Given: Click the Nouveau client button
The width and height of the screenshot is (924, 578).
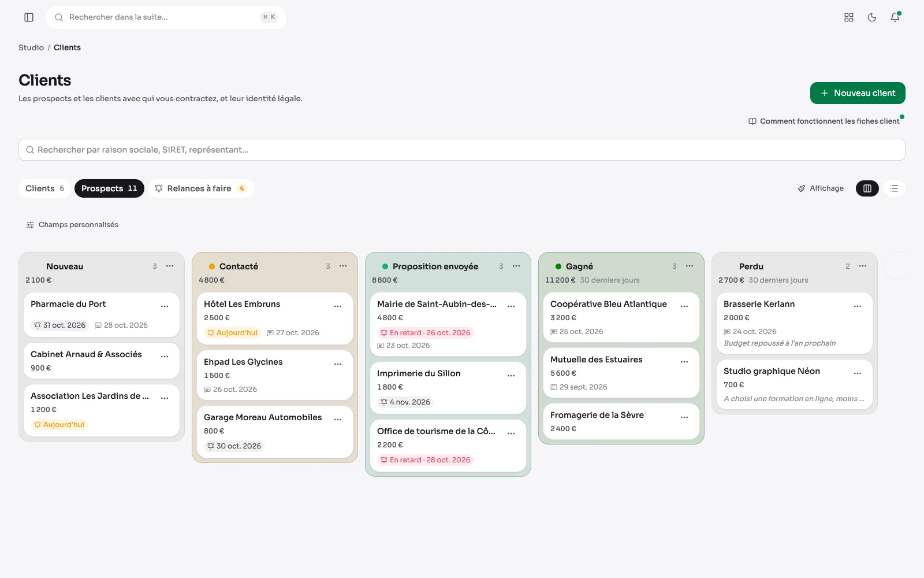Looking at the screenshot, I should pyautogui.click(x=858, y=93).
